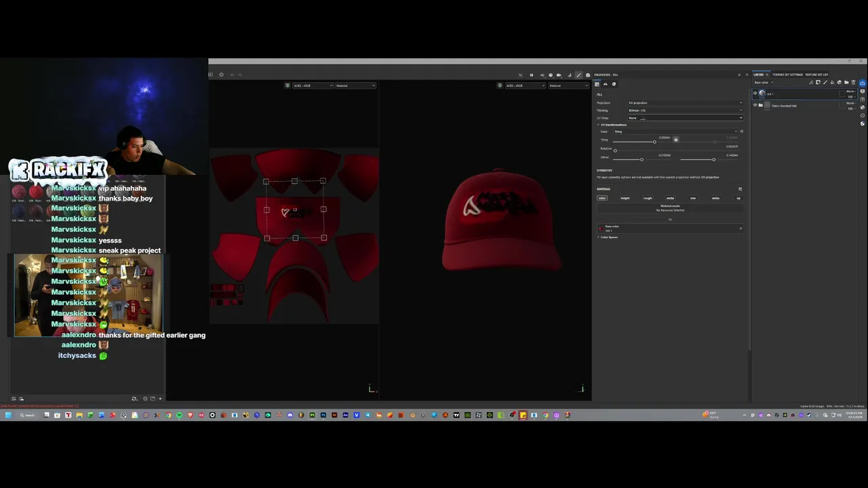The width and height of the screenshot is (868, 488).
Task: Click the material picker icon in Material header
Action: (x=740, y=189)
